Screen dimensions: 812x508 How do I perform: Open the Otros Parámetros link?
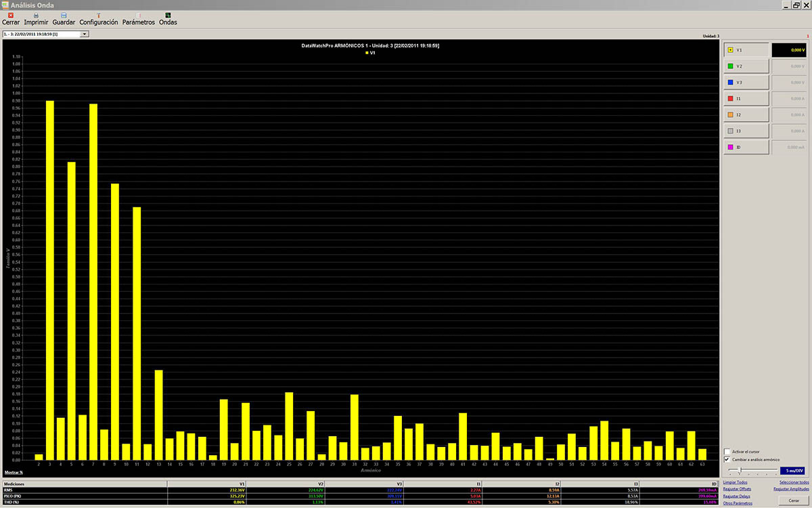click(738, 503)
